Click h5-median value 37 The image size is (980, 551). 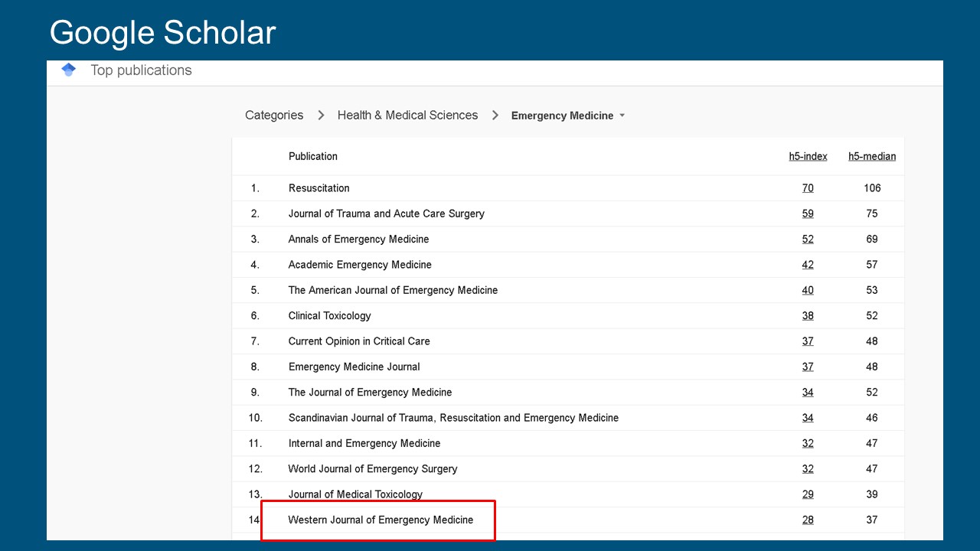(872, 520)
